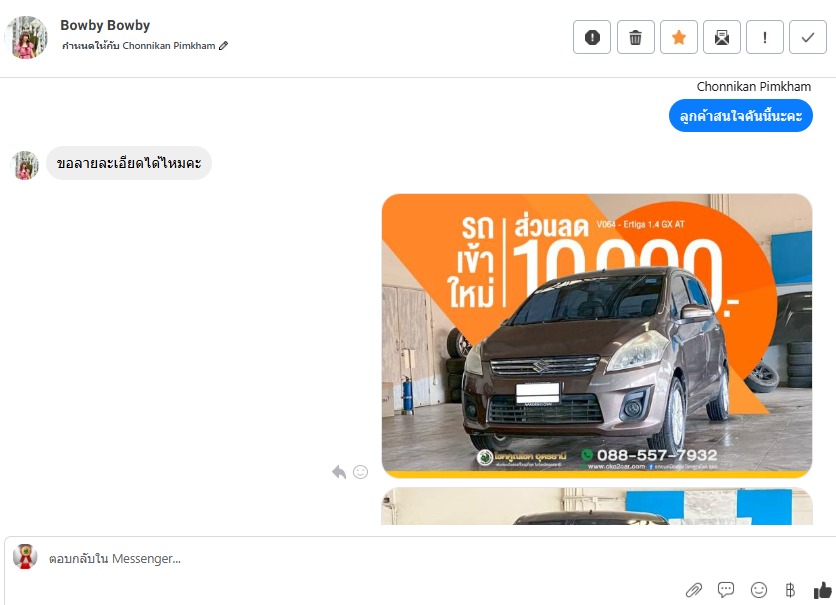Attach a file with the paperclip icon
Screen dimensions: 836x605
pyautogui.click(x=694, y=590)
